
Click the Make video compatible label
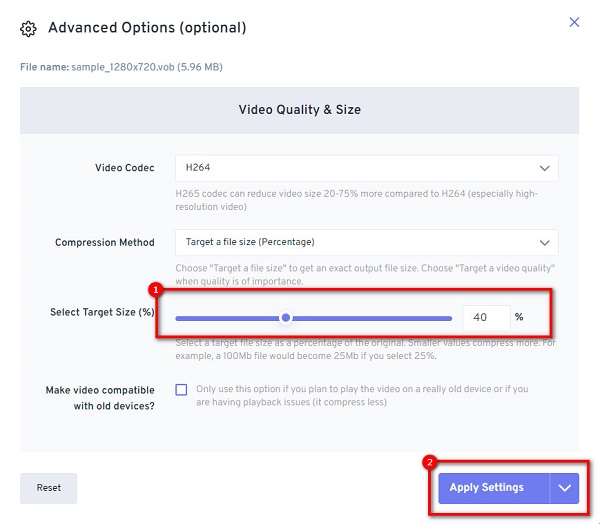point(100,398)
